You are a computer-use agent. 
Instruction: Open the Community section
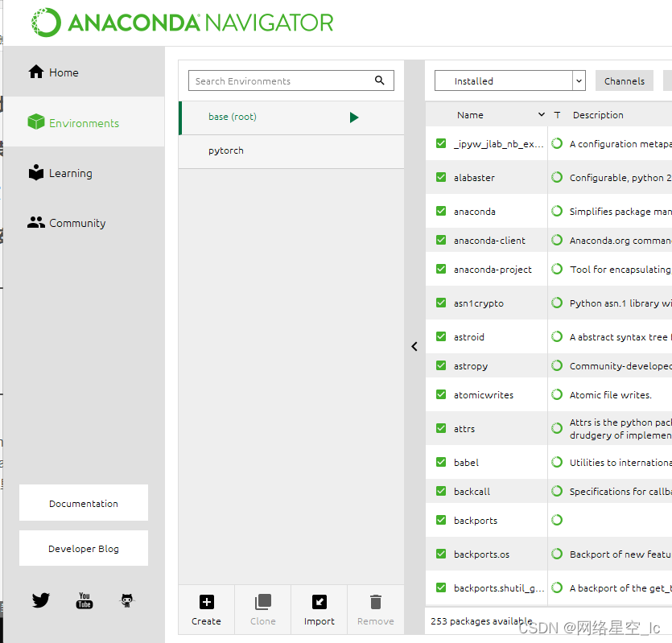click(x=84, y=222)
